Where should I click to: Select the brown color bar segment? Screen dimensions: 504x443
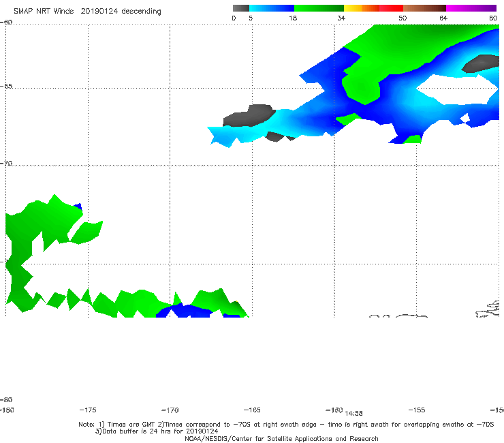(x=424, y=8)
